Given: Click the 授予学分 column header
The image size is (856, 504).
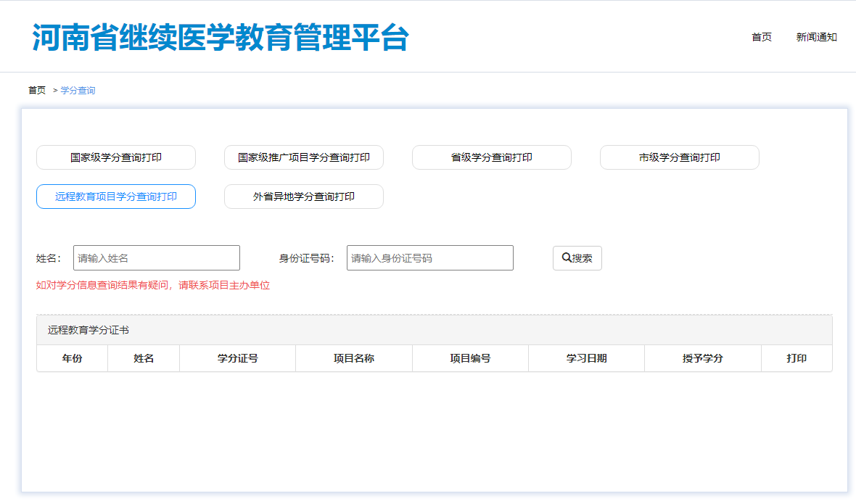Looking at the screenshot, I should [703, 358].
